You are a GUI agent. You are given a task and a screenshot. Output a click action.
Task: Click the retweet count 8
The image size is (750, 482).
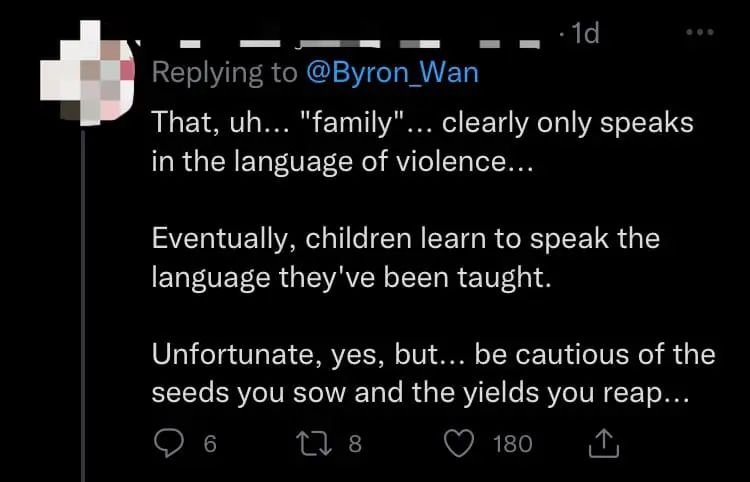pyautogui.click(x=354, y=443)
